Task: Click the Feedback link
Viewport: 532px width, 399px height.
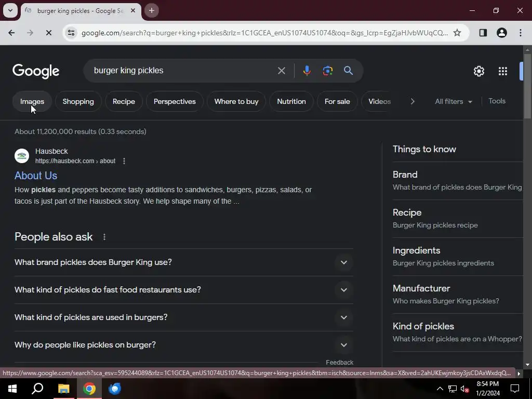Action: point(340,363)
